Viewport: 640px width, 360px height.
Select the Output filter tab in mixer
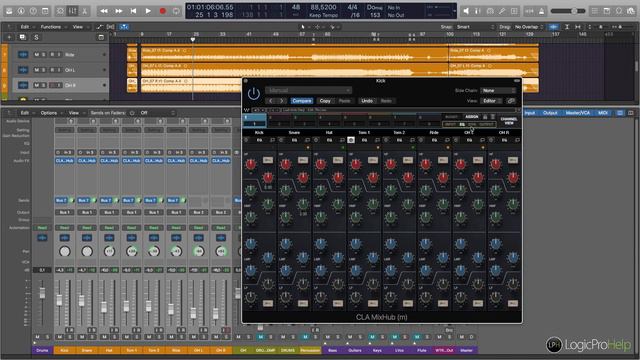click(x=550, y=113)
